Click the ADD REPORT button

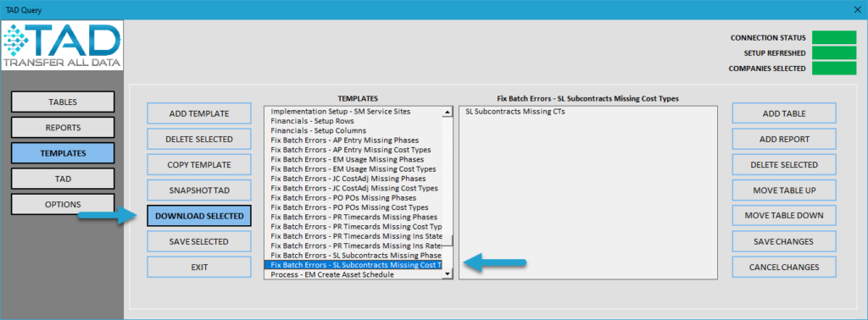pyautogui.click(x=784, y=140)
